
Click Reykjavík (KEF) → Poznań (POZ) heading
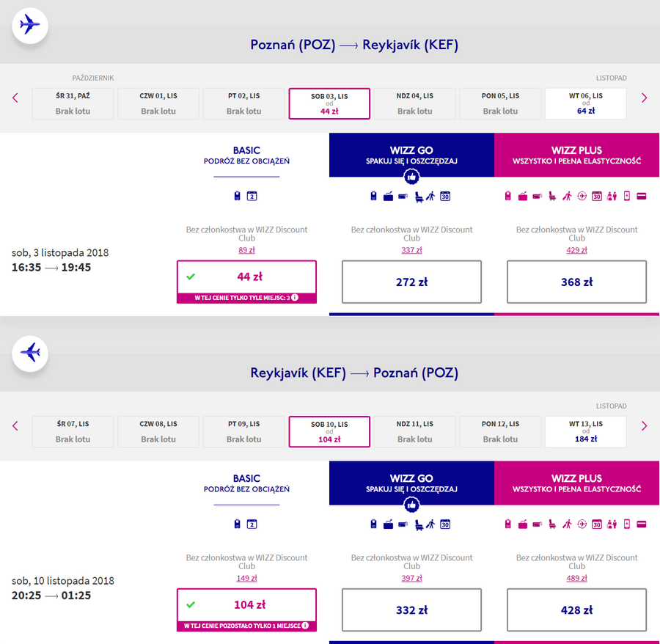pos(354,373)
